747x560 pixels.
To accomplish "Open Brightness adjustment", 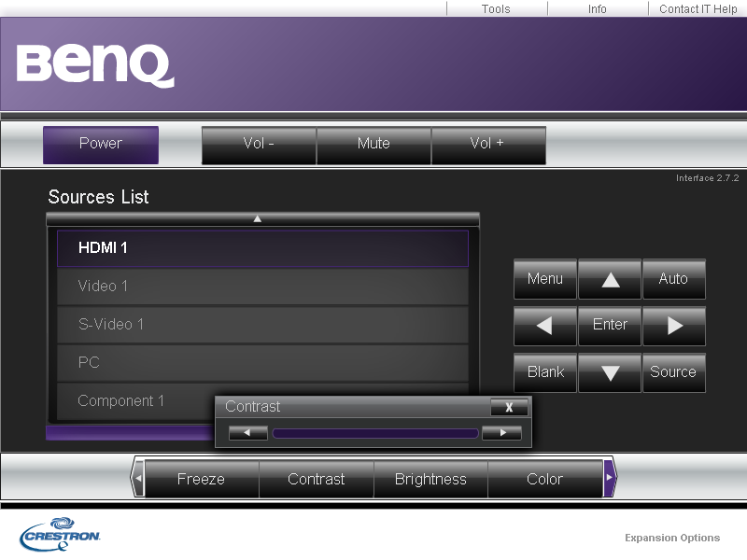I will [x=430, y=479].
